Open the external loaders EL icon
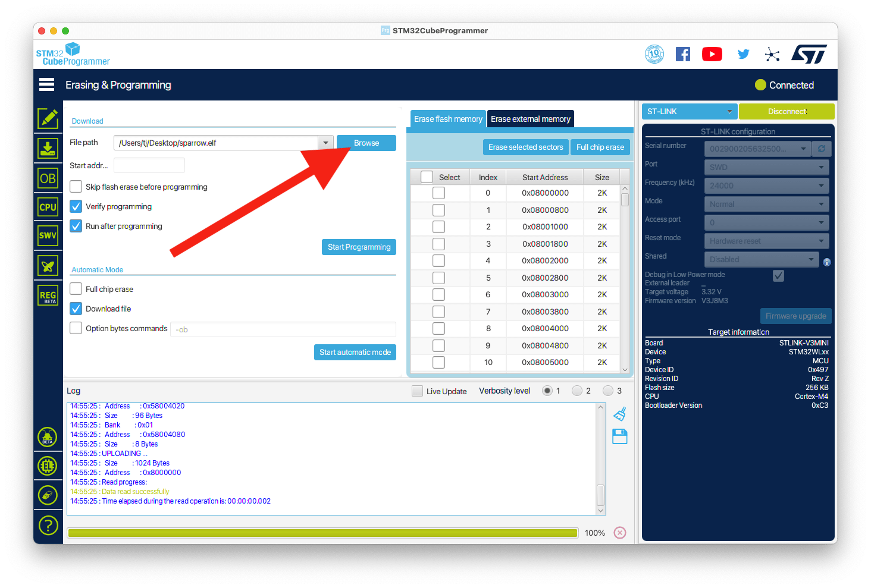Screen dimensions: 871x588 (x=48, y=466)
